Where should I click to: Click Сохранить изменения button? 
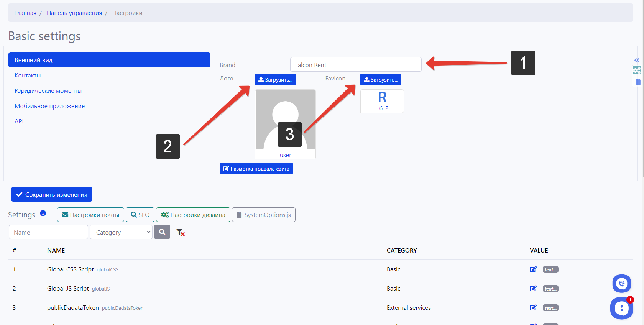[52, 194]
